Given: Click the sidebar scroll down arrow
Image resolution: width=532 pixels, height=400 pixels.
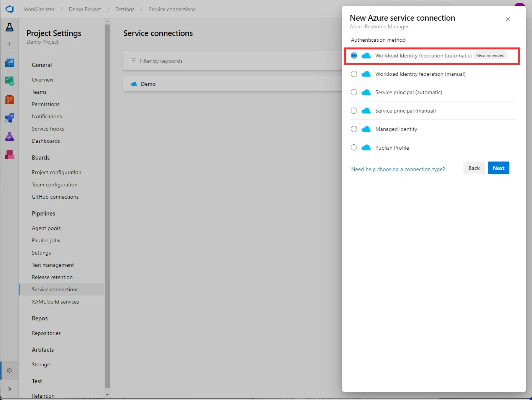Looking at the screenshot, I should pyautogui.click(x=107, y=394).
